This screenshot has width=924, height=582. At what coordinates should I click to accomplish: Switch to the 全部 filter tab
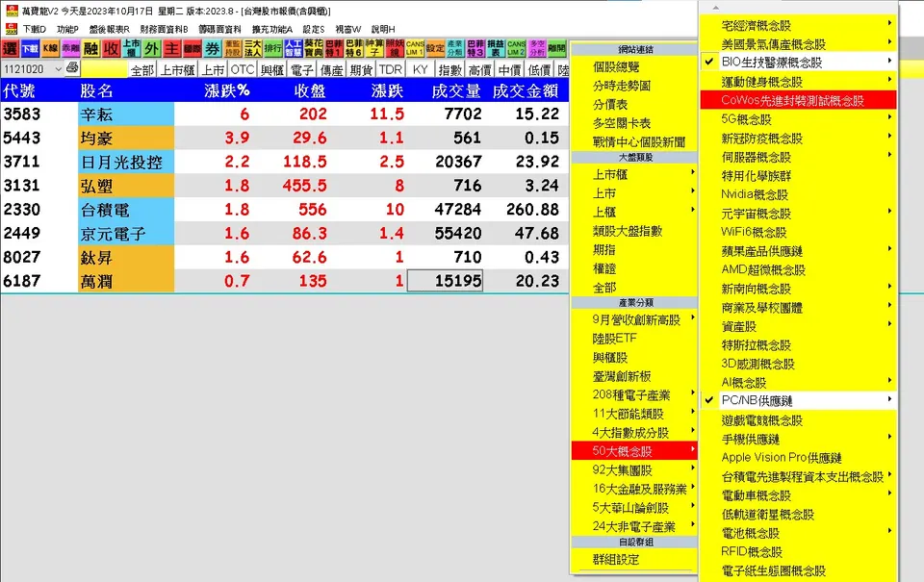tap(142, 70)
